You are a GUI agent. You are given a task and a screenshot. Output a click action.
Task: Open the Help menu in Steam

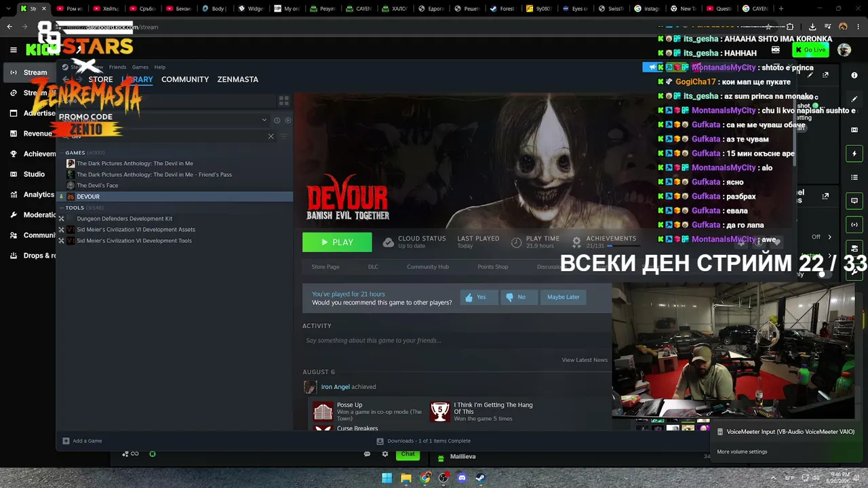[x=160, y=67]
